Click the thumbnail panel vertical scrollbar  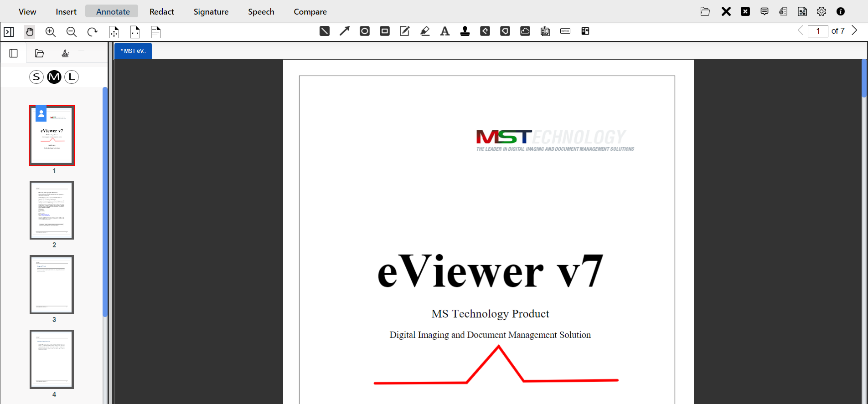[x=105, y=202]
